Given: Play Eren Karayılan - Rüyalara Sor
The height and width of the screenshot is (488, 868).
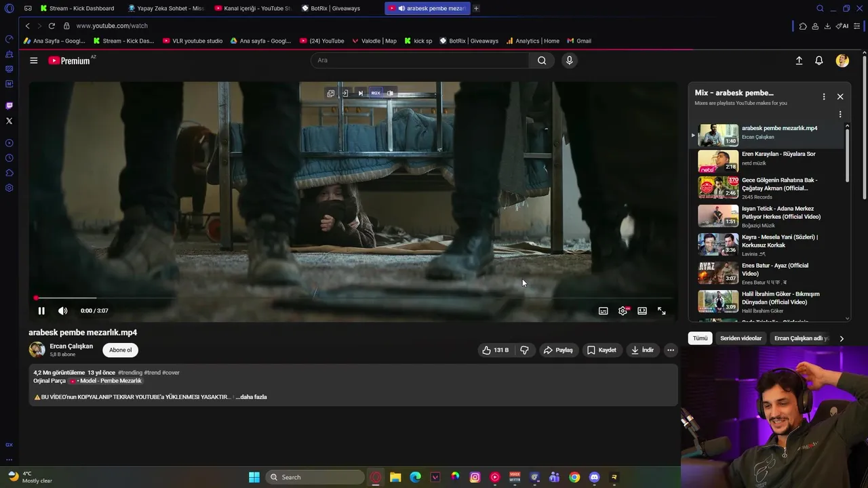Looking at the screenshot, I should [x=766, y=161].
